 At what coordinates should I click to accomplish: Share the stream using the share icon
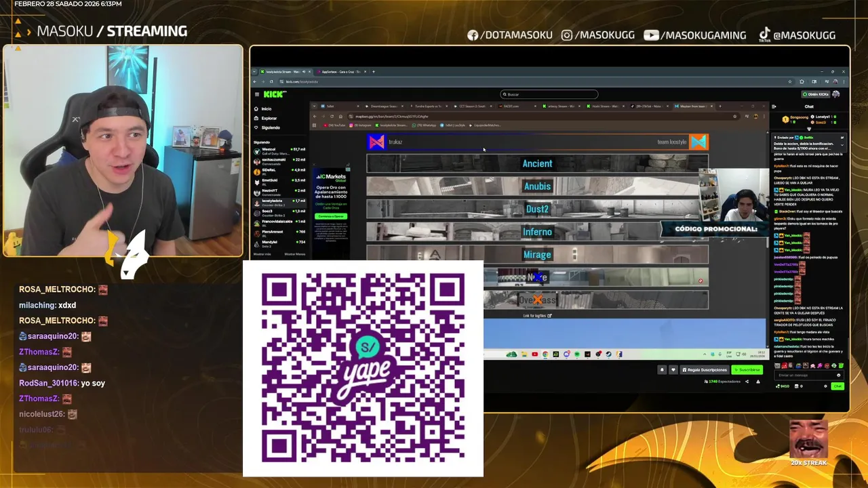coord(747,382)
